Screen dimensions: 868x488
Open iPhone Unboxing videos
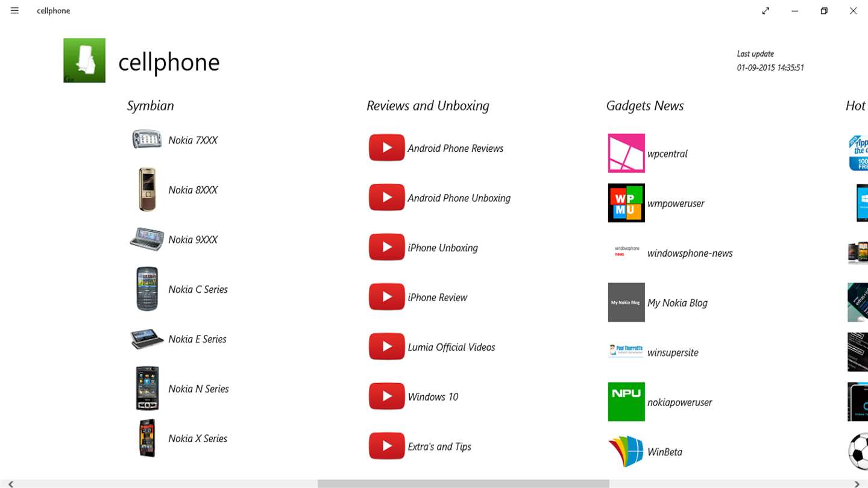click(442, 248)
